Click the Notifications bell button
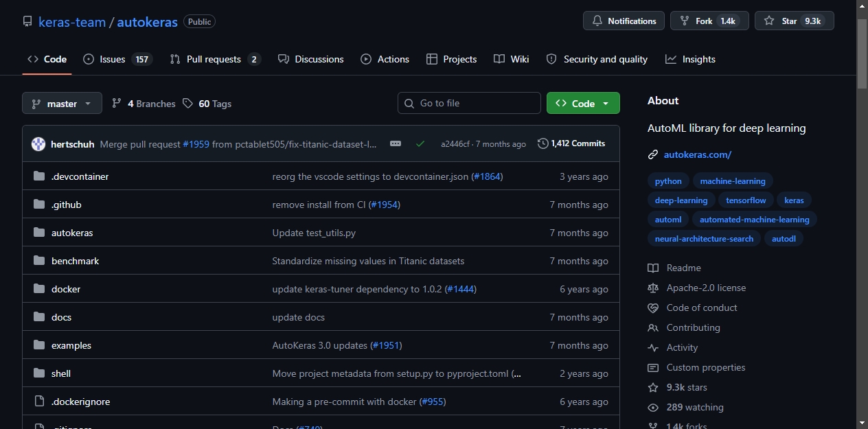 click(x=624, y=21)
